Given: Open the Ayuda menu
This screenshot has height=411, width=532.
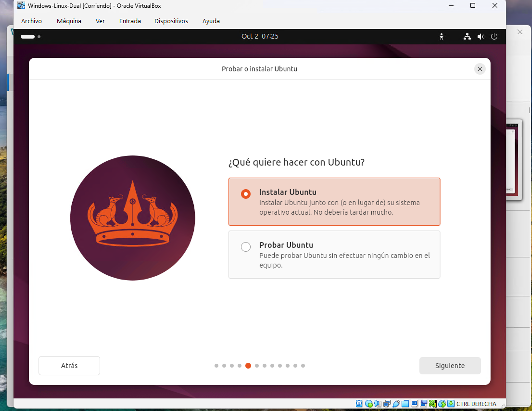Looking at the screenshot, I should [211, 21].
